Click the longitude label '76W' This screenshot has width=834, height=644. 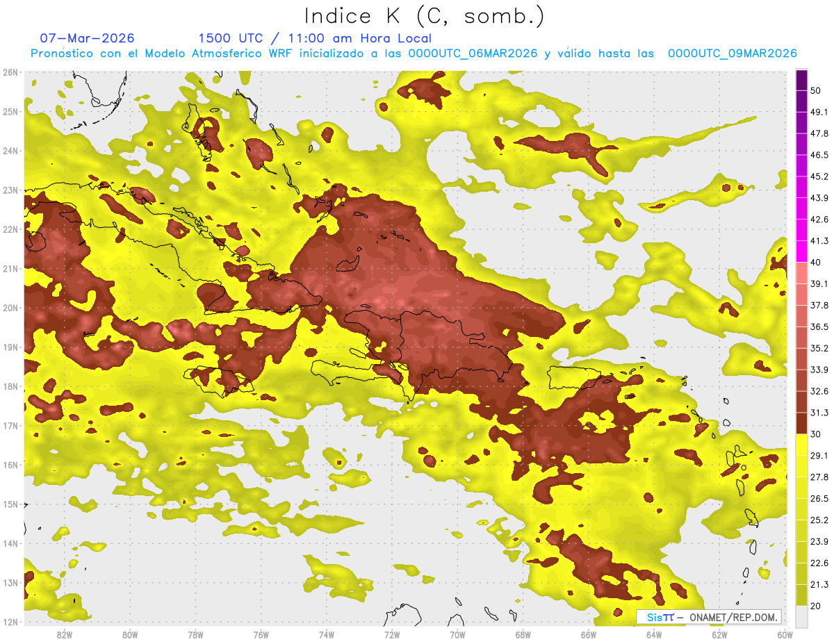261,635
